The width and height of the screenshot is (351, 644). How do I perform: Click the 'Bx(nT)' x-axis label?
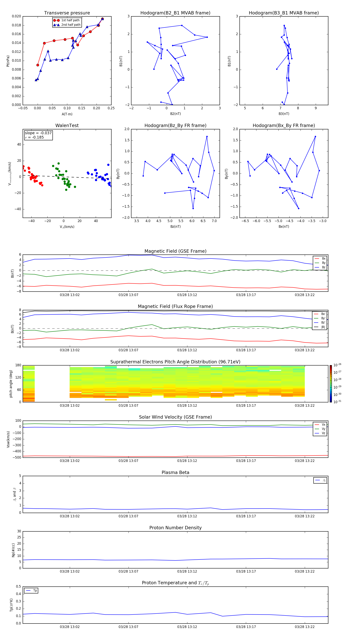pyautogui.click(x=284, y=227)
